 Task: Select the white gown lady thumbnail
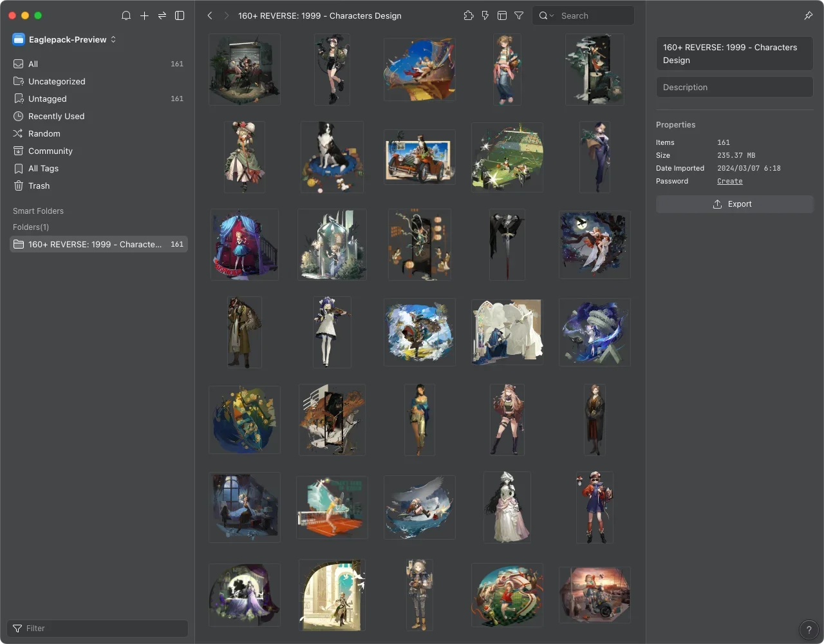pyautogui.click(x=507, y=507)
